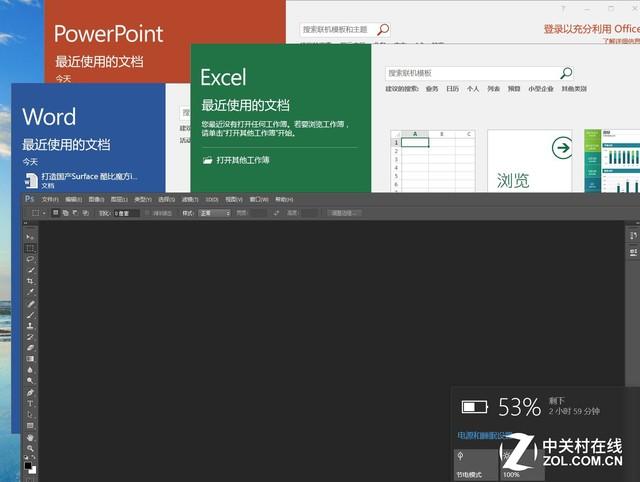Click 打开其他工作簿 in Excel
The image size is (640, 482).
[x=236, y=160]
